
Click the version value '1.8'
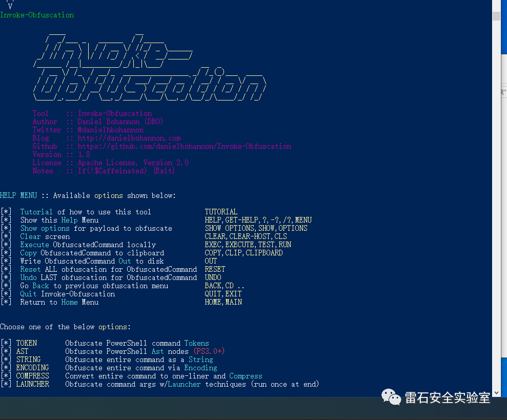pyautogui.click(x=84, y=154)
